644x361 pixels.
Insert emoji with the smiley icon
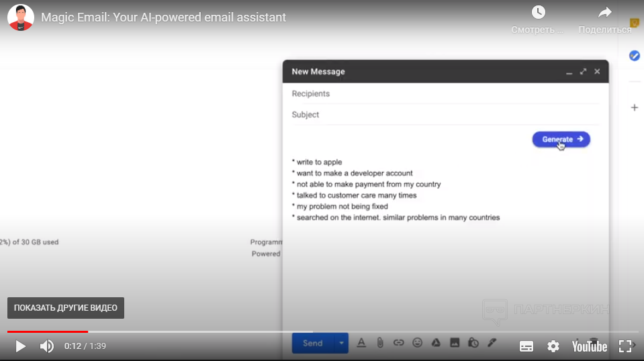pyautogui.click(x=417, y=342)
